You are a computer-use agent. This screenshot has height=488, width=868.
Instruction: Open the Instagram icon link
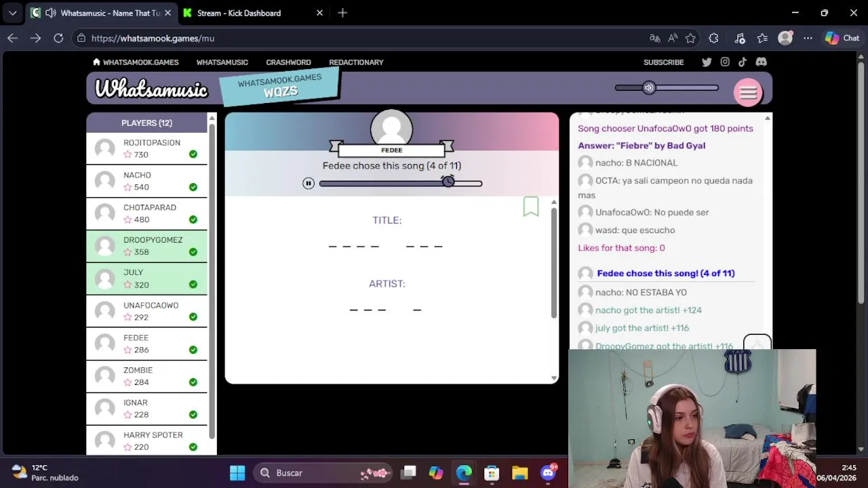tap(725, 62)
